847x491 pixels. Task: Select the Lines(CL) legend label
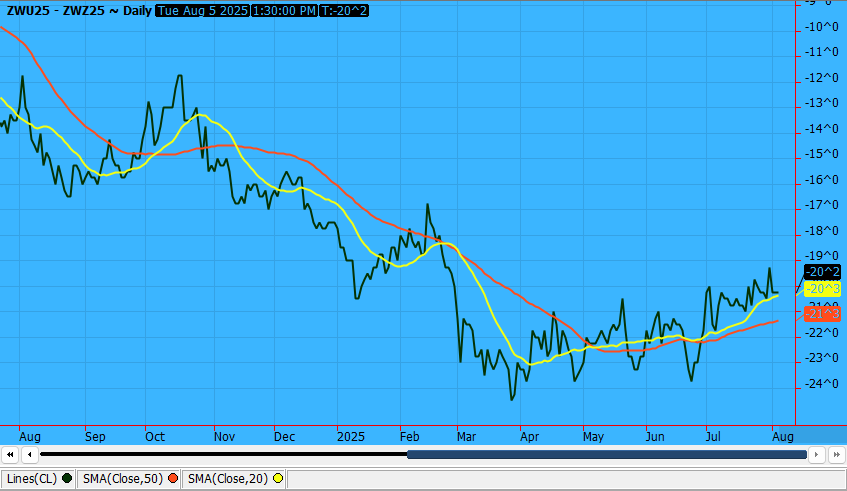32,479
